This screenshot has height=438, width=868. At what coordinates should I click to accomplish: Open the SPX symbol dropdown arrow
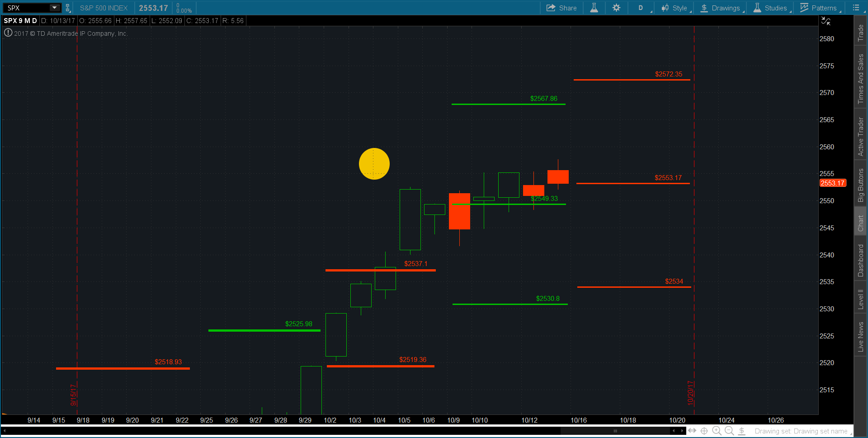[x=54, y=8]
